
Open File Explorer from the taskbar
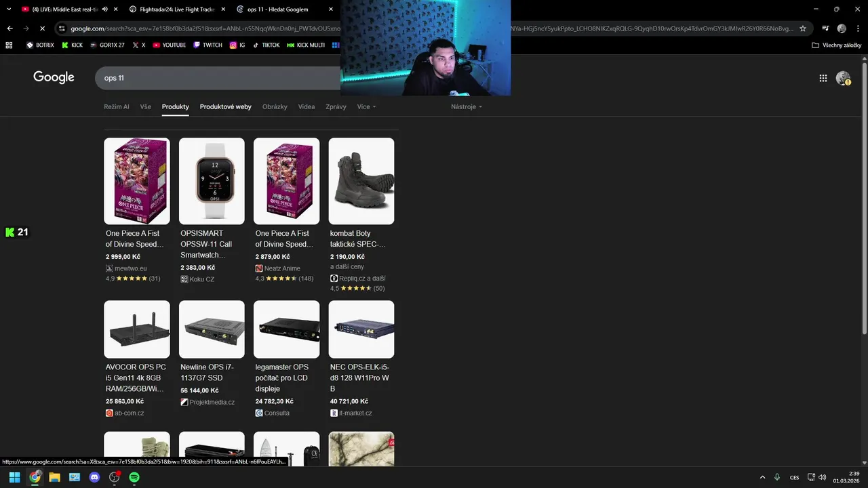coord(54,477)
